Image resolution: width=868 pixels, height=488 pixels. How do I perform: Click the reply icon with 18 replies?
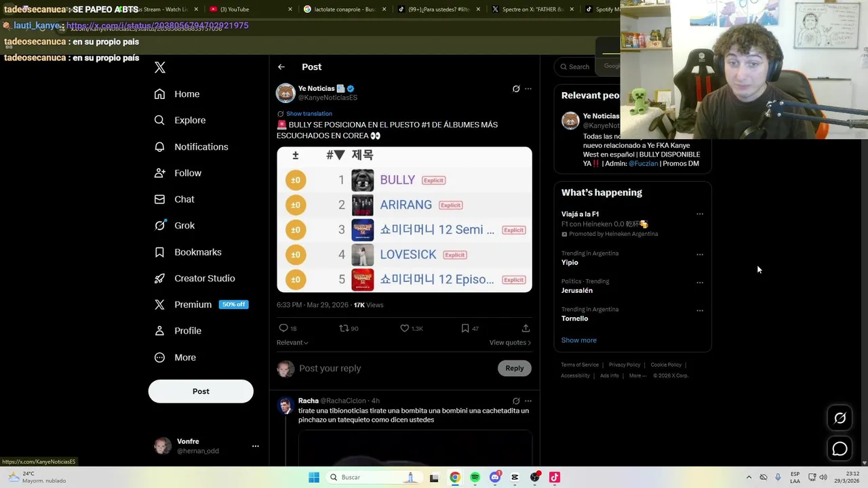[x=283, y=328]
